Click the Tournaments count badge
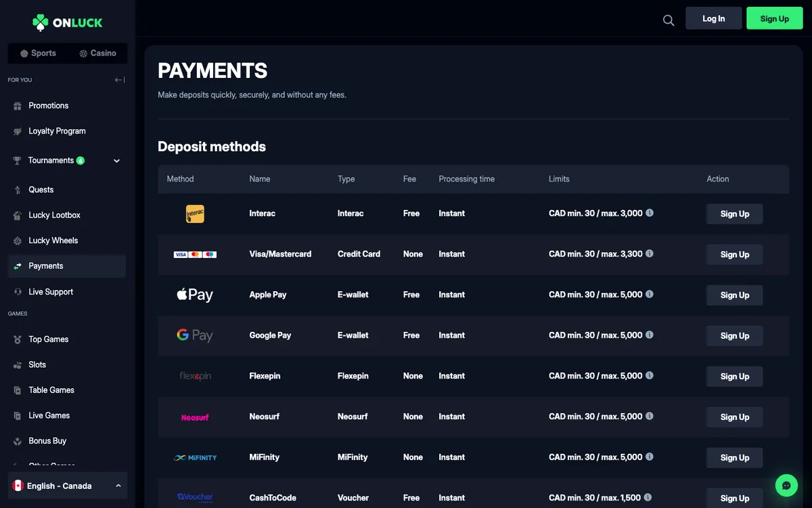Viewport: 812px width, 508px height. tap(81, 161)
